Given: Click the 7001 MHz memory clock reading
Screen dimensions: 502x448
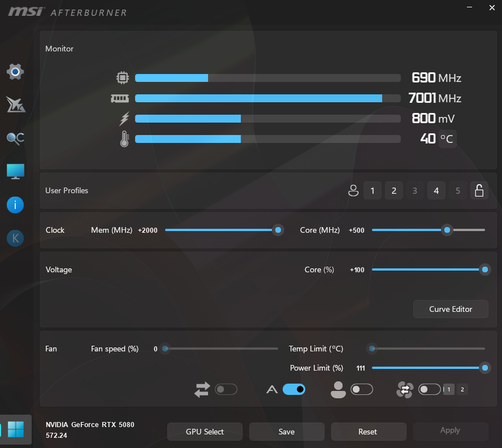Looking at the screenshot, I should coord(435,98).
